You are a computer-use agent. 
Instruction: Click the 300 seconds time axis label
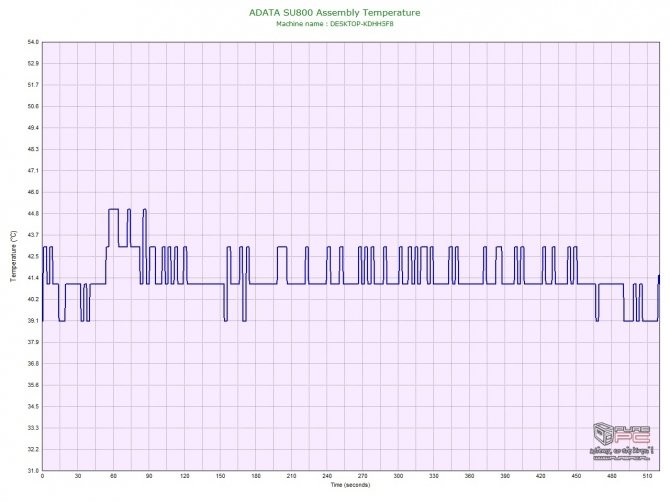(x=398, y=476)
